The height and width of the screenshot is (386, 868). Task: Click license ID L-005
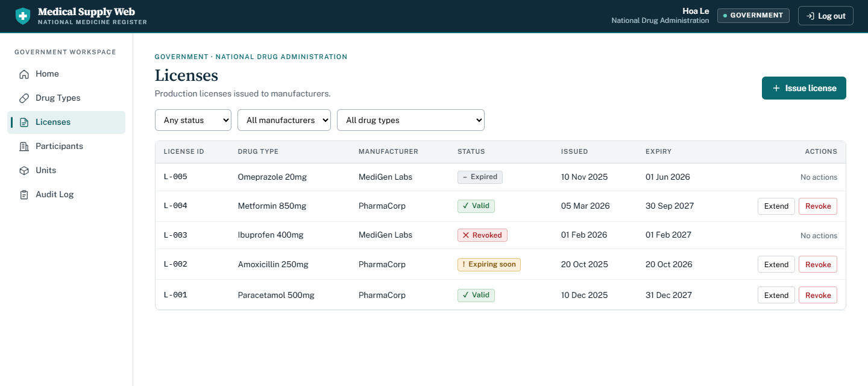[175, 177]
